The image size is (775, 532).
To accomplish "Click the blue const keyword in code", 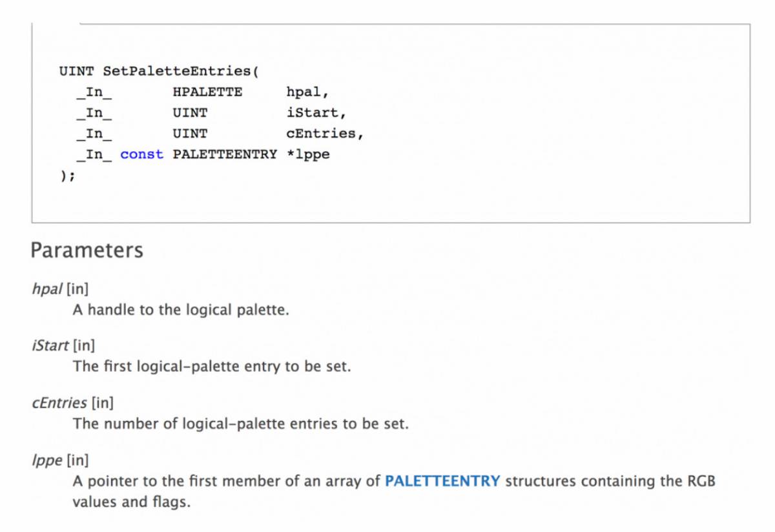I will click(x=141, y=154).
